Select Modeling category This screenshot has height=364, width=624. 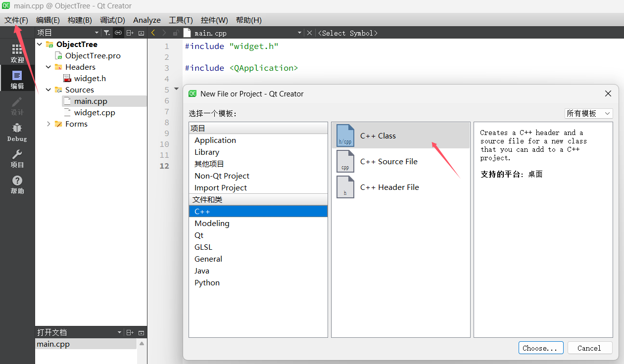pyautogui.click(x=258, y=223)
